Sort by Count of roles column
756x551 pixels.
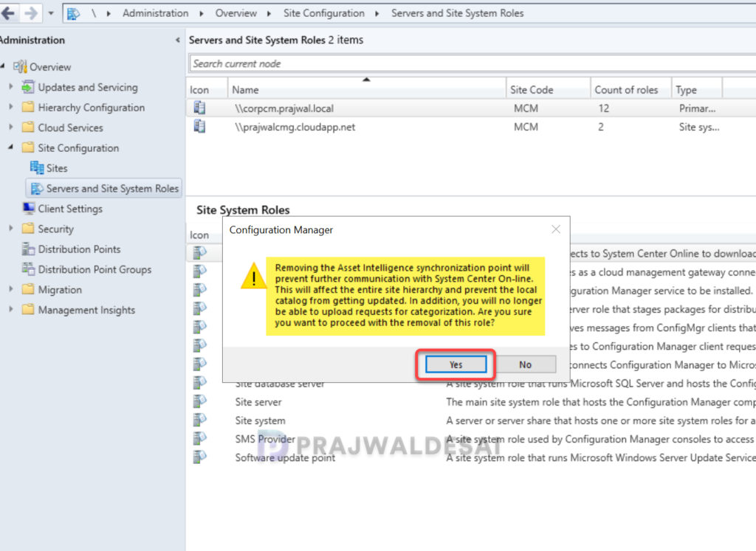(631, 89)
